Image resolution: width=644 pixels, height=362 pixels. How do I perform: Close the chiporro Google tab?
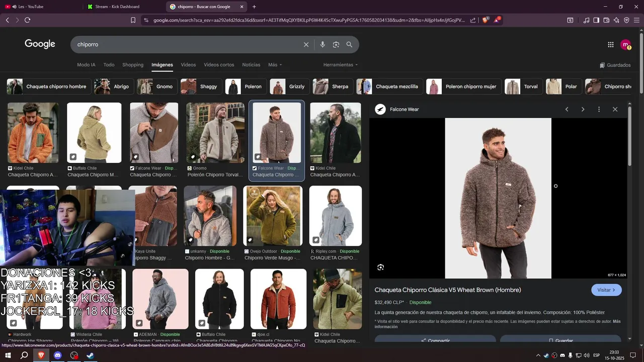(x=242, y=7)
